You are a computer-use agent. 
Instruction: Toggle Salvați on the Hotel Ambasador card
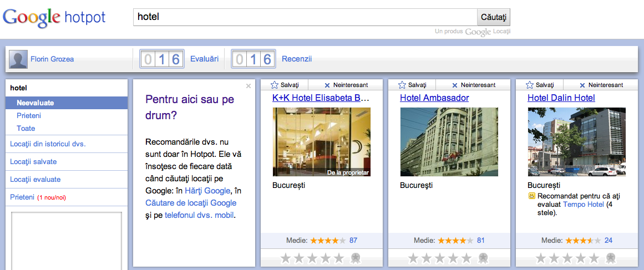tap(412, 85)
